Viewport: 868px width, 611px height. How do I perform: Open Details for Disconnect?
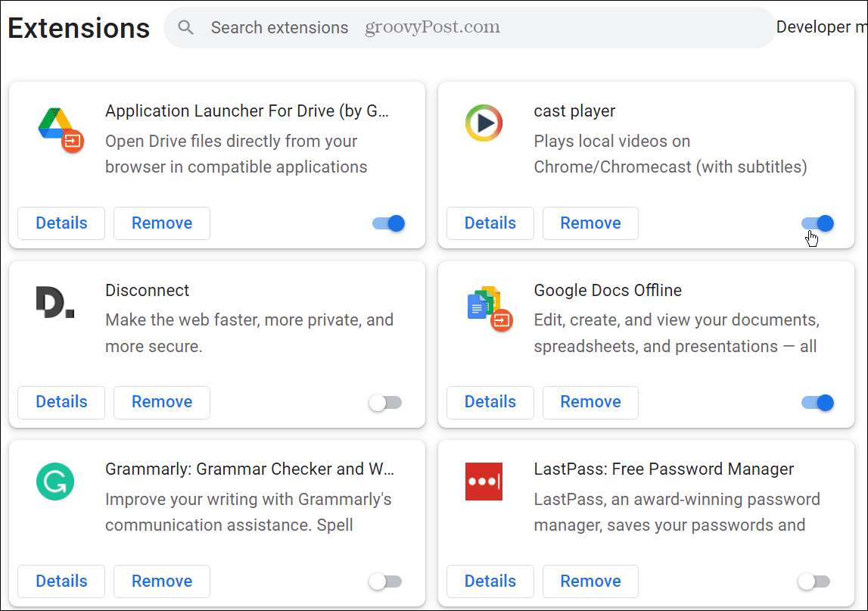(61, 402)
